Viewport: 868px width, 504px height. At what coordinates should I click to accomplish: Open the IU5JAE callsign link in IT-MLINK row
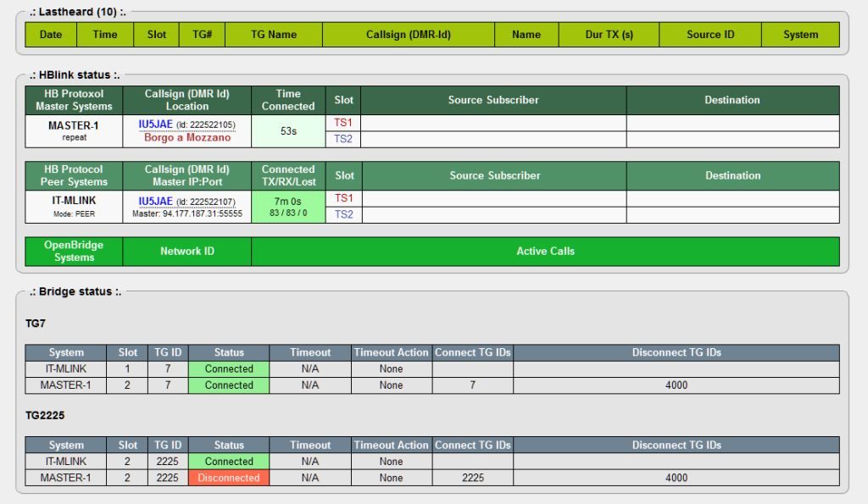click(155, 202)
